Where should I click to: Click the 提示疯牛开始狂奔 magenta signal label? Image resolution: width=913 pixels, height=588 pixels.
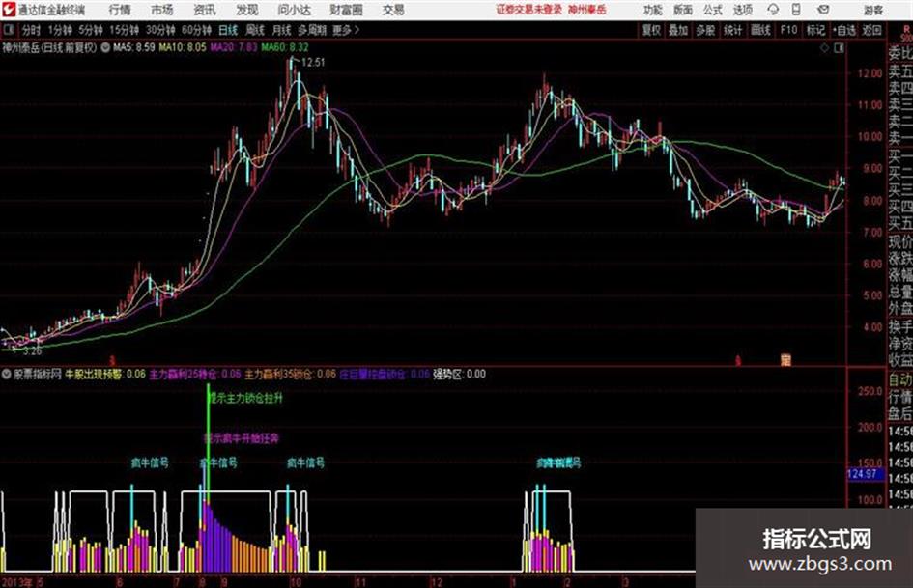(242, 438)
